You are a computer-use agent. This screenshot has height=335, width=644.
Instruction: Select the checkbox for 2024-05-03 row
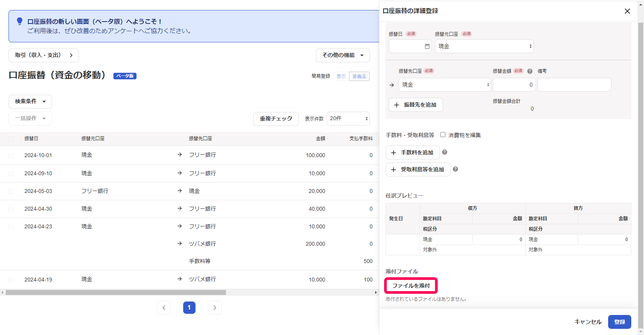pyautogui.click(x=11, y=191)
